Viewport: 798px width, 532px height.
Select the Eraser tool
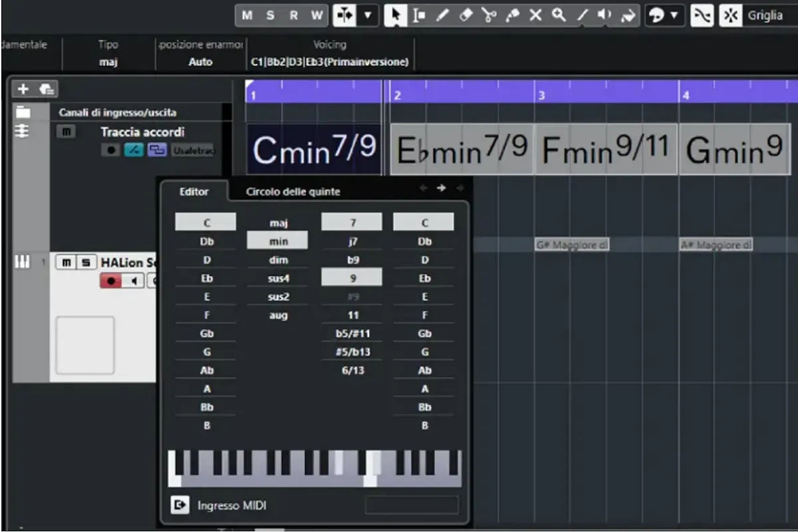point(466,15)
